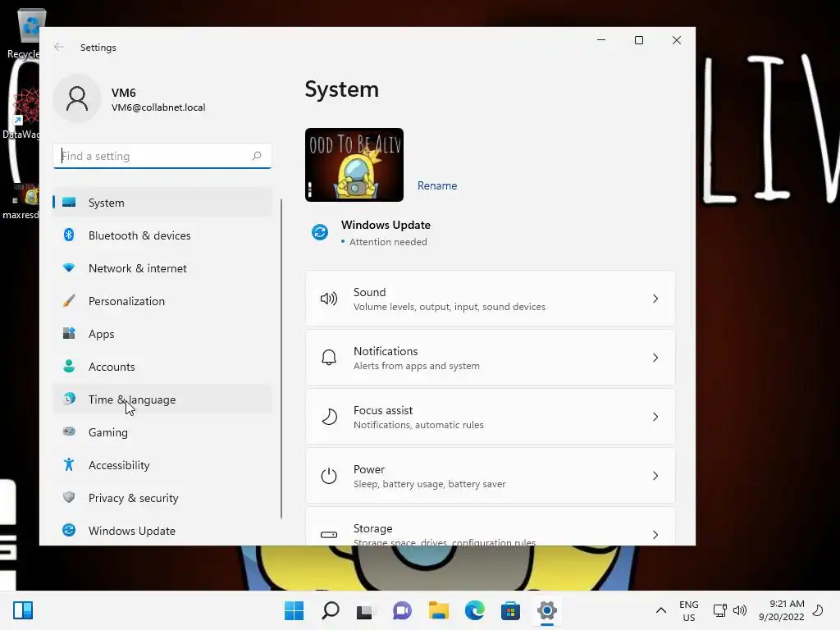Click the VM6 user profile picture
Screen dimensions: 840x630
pos(77,98)
